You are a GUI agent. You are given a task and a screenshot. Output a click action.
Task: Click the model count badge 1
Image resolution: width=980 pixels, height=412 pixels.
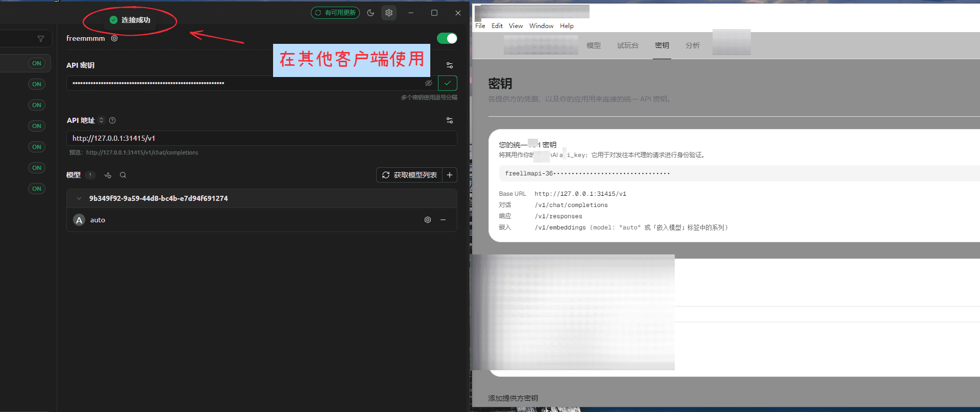click(90, 175)
